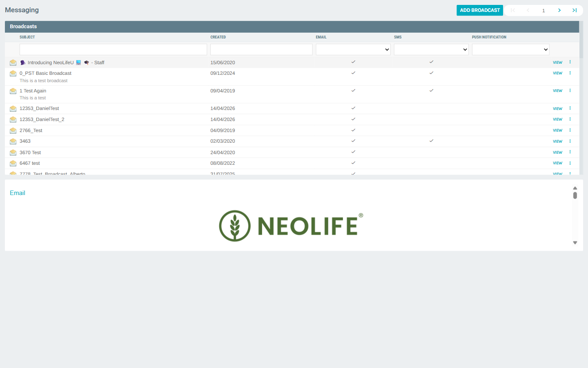Click envelope icon for 1 Test Again
This screenshot has height=368, width=588.
[13, 91]
